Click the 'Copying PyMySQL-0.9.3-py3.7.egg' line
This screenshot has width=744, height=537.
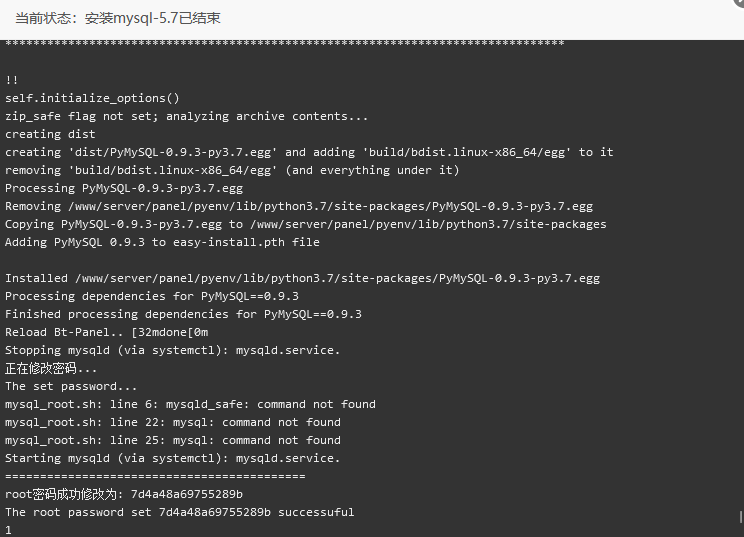306,224
